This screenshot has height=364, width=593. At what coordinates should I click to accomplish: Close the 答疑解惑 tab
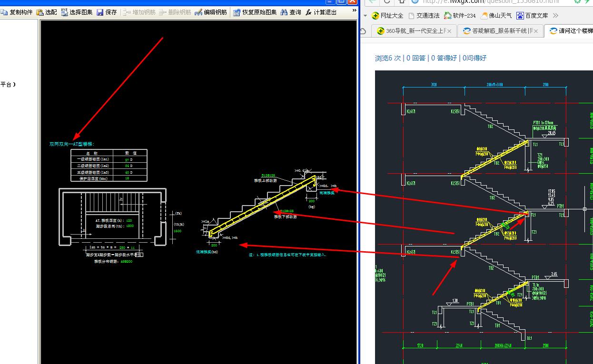536,31
